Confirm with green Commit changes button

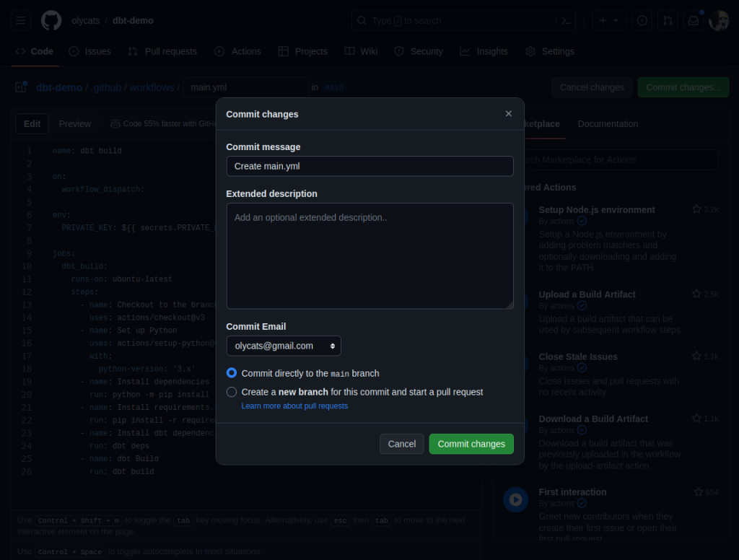471,444
